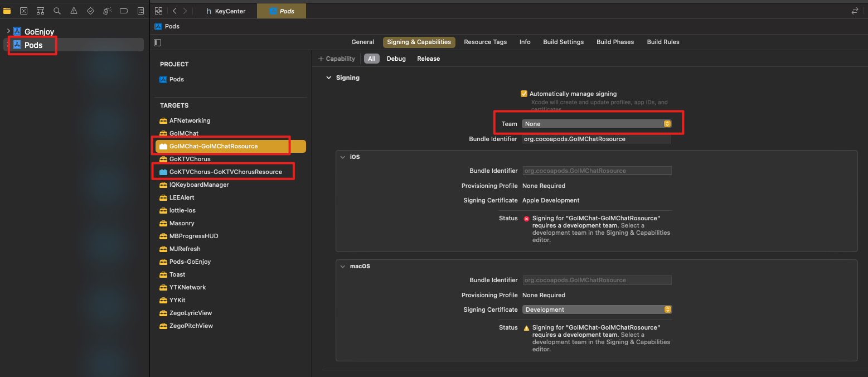Click the yellow warning icon in macOS status

coord(526,328)
